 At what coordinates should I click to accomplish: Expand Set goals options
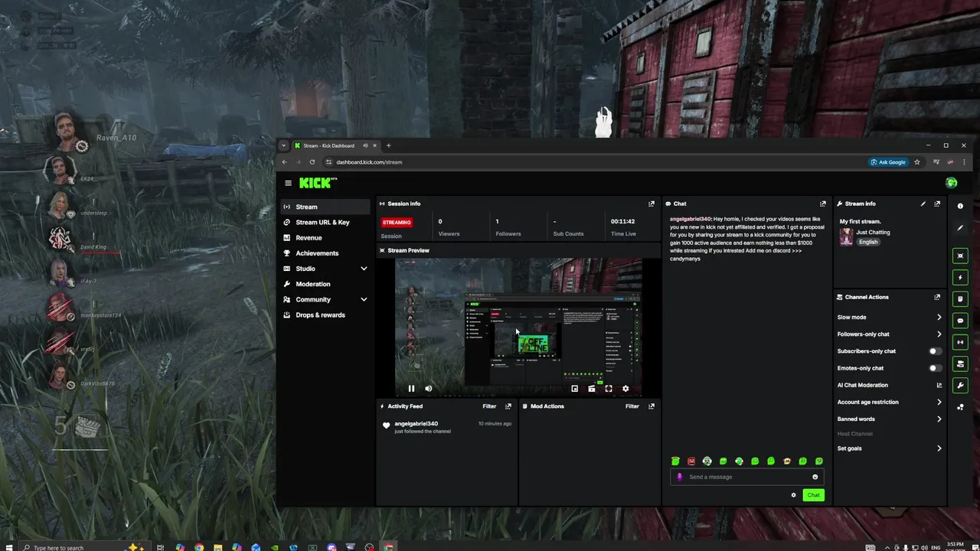pos(939,448)
